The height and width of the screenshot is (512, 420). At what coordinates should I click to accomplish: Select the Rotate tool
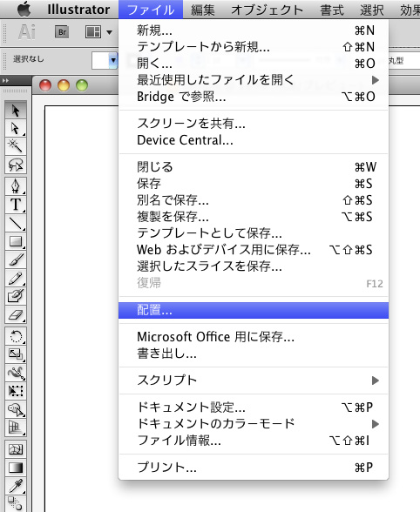pyautogui.click(x=16, y=336)
